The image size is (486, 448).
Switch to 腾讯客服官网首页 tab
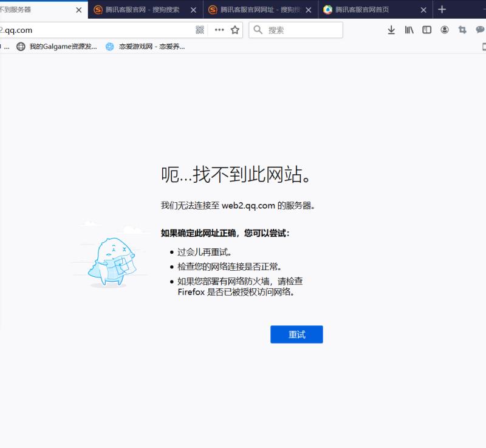(375, 10)
